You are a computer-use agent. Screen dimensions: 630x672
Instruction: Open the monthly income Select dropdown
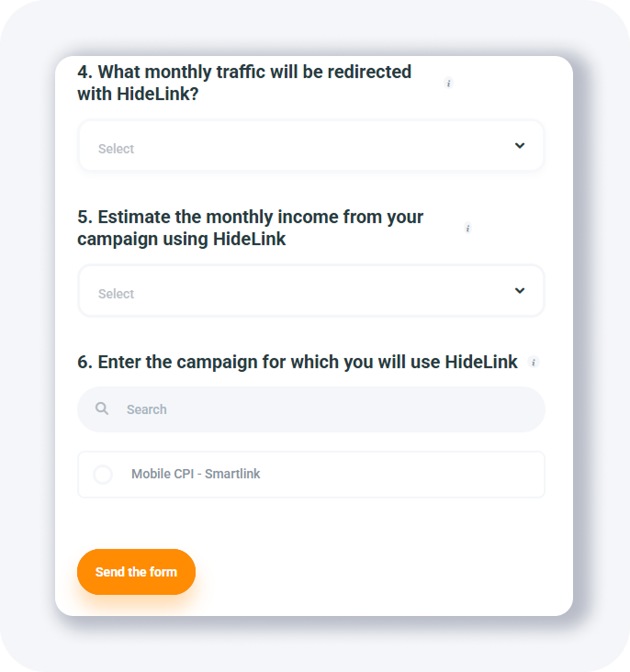point(310,291)
